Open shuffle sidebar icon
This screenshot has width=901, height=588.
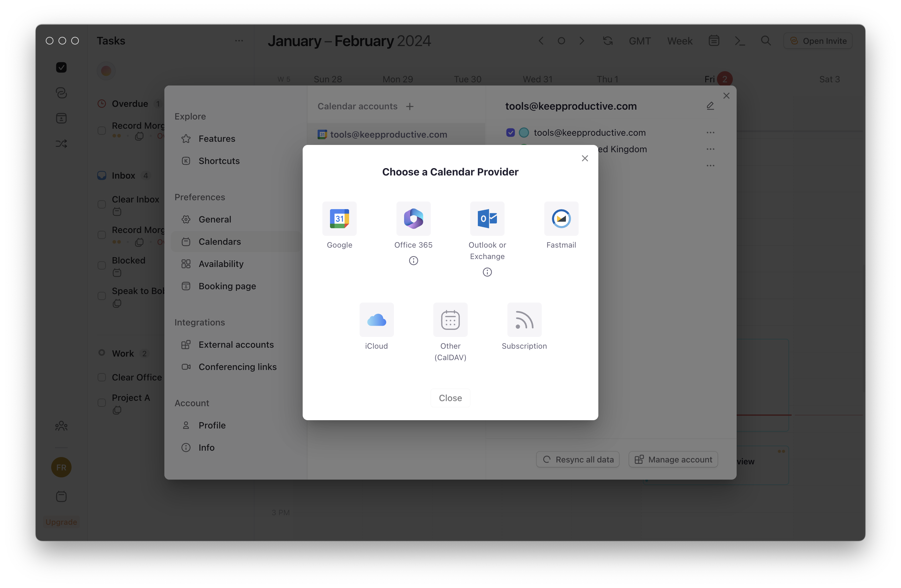[x=61, y=144]
